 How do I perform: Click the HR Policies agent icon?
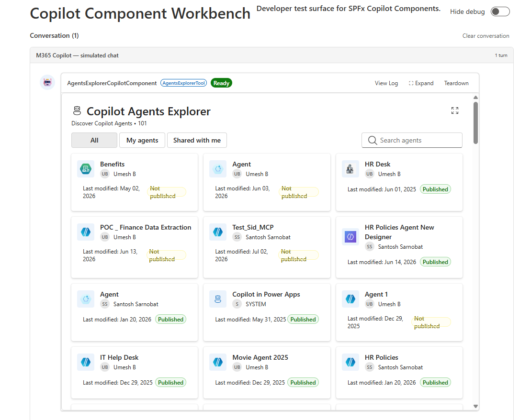[350, 362]
